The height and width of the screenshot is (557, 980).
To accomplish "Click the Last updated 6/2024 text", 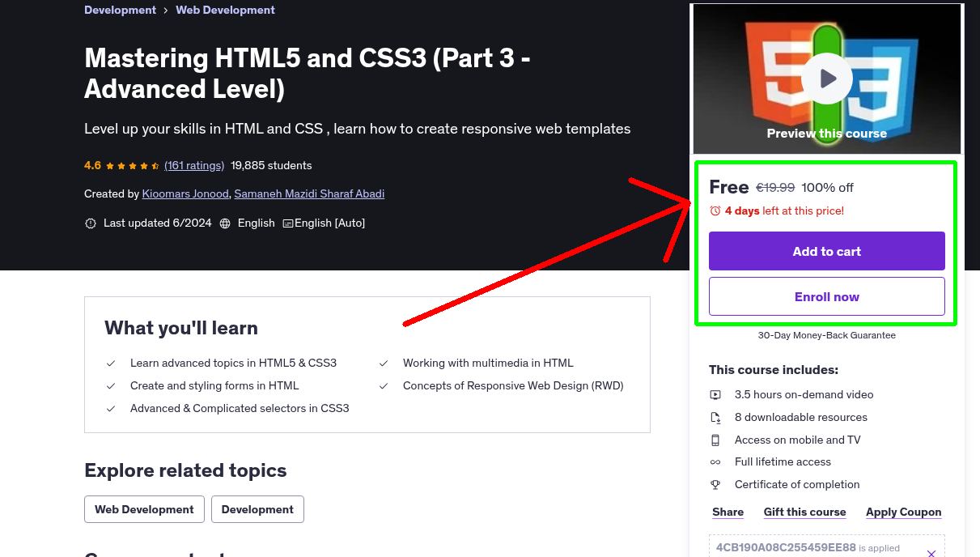I will point(158,223).
